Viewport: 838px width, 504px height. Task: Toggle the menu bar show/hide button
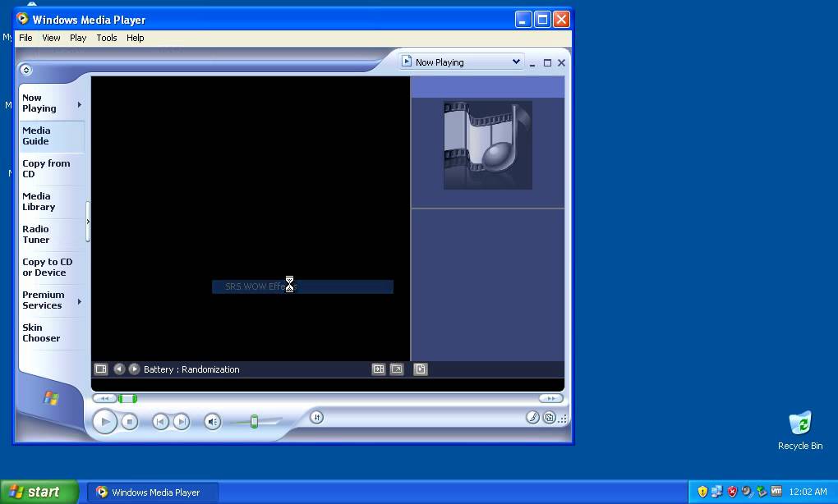pos(25,70)
